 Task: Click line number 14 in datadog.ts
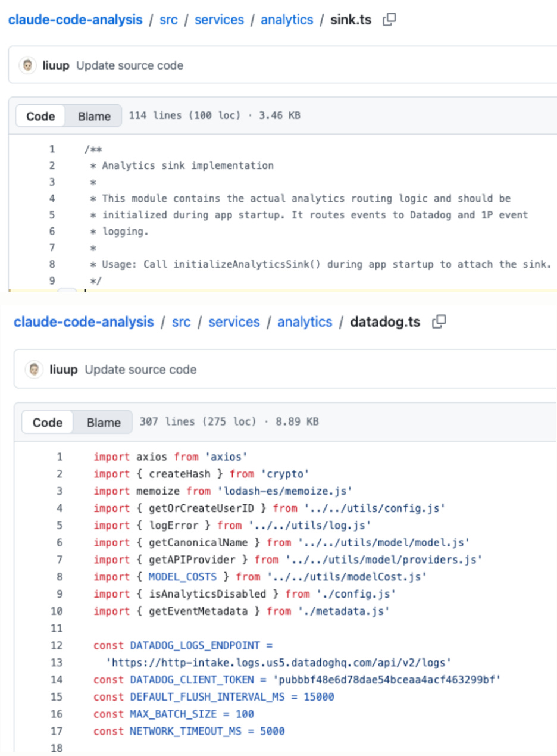tap(57, 680)
